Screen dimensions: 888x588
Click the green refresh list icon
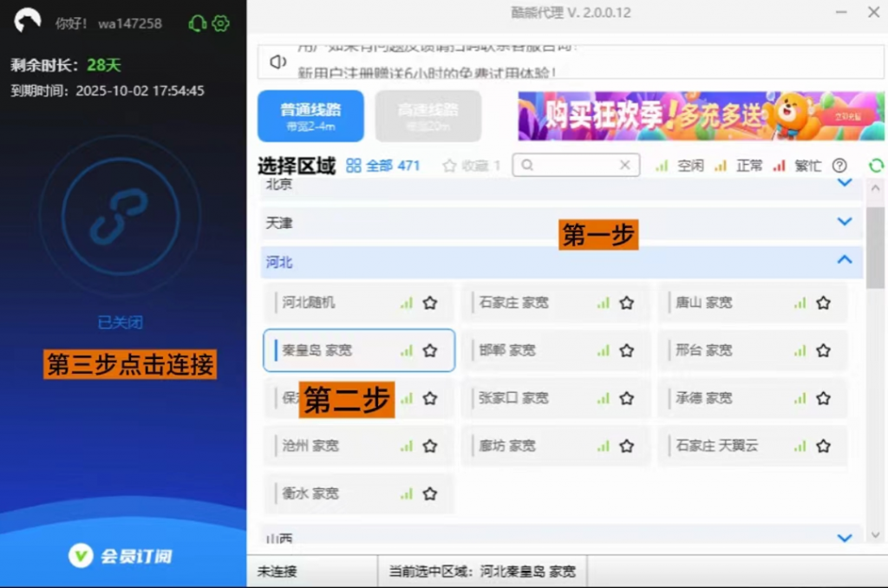coord(876,166)
